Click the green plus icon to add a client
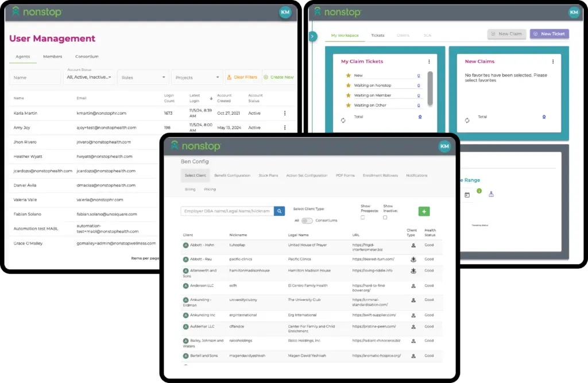 (x=424, y=212)
